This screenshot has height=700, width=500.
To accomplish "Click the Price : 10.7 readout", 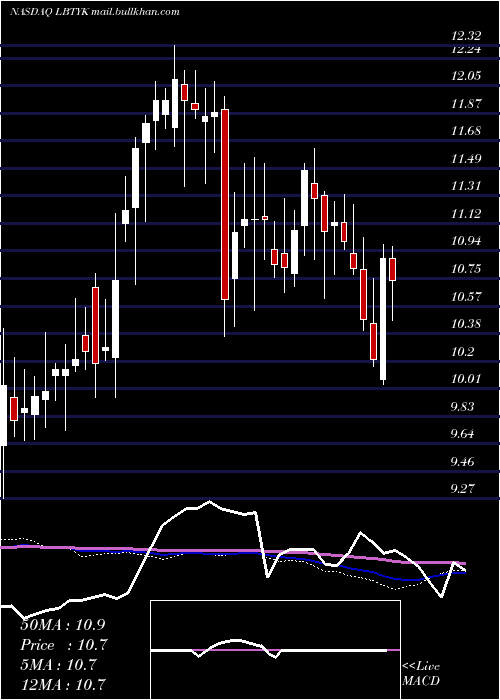I will click(64, 645).
